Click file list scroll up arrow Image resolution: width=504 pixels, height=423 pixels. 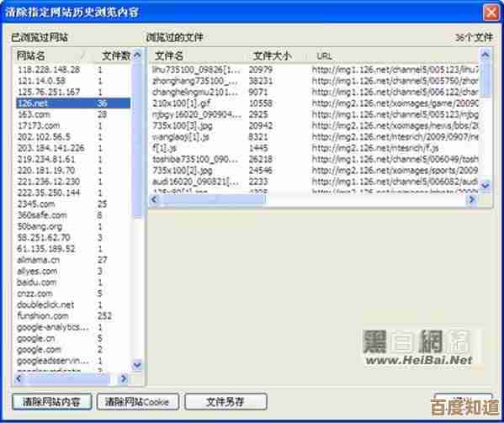pos(485,55)
